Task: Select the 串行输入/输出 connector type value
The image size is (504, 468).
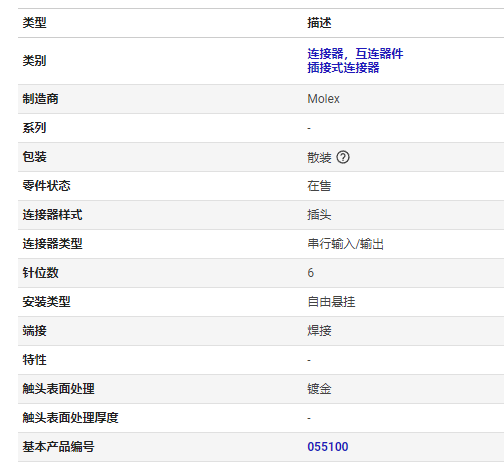Action: [x=345, y=244]
